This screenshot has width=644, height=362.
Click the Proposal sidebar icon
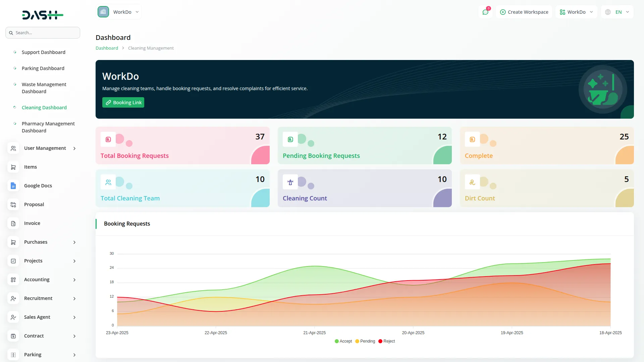[x=13, y=204]
